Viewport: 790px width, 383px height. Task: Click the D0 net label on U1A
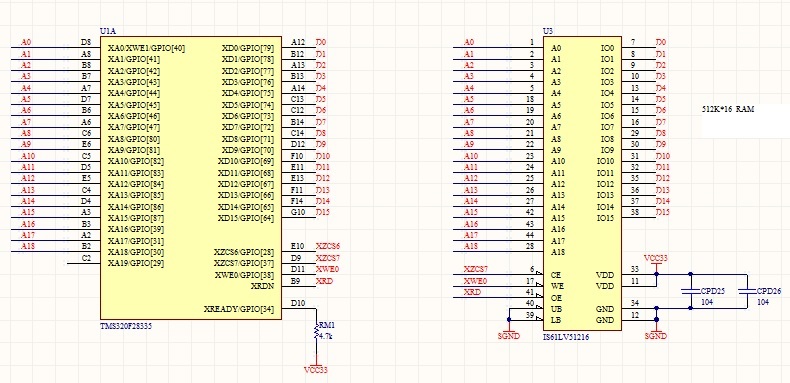coord(321,42)
